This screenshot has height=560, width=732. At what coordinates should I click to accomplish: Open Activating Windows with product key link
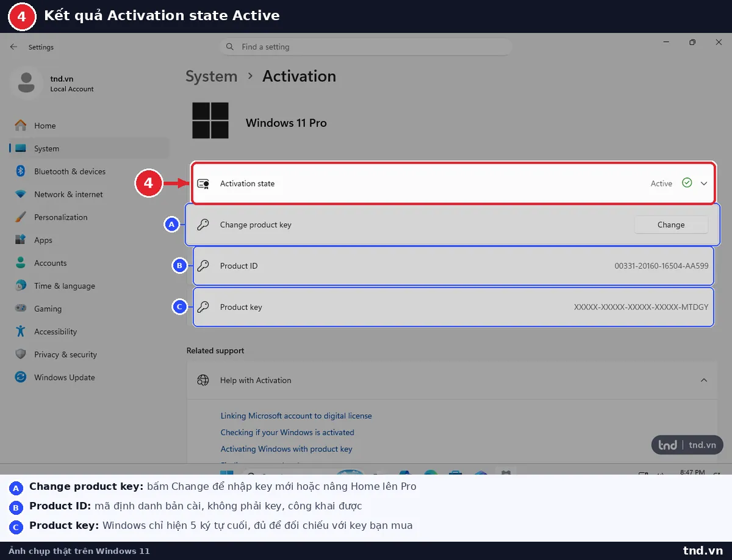click(x=286, y=449)
